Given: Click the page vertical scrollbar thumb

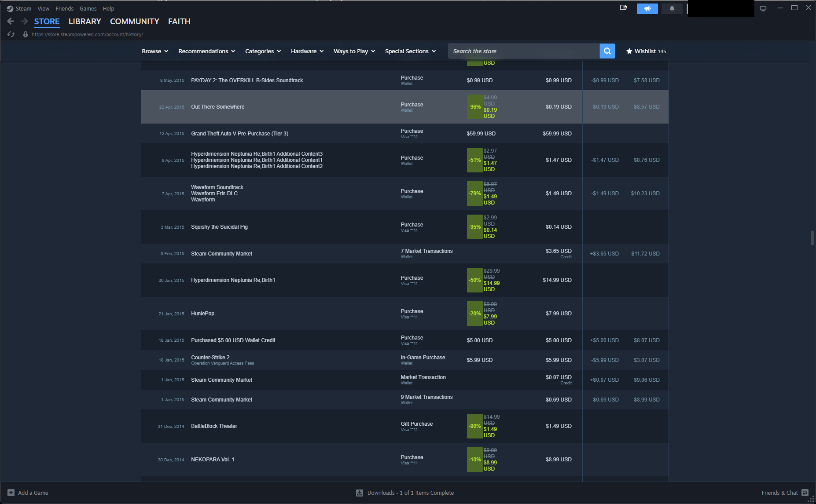Looking at the screenshot, I should [x=812, y=238].
